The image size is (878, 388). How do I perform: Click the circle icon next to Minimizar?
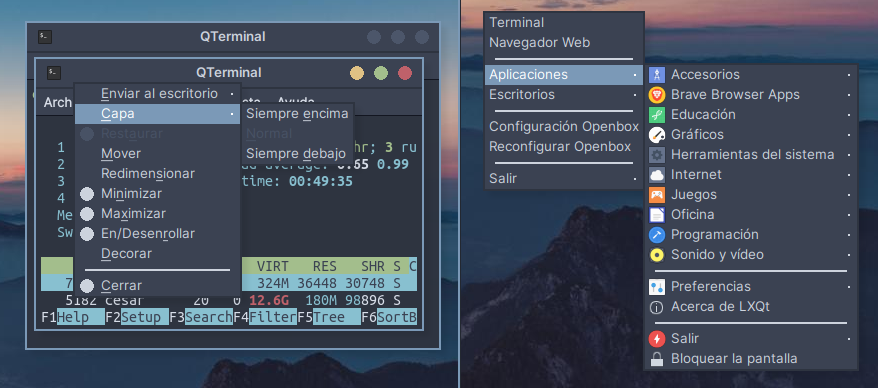pyautogui.click(x=87, y=194)
